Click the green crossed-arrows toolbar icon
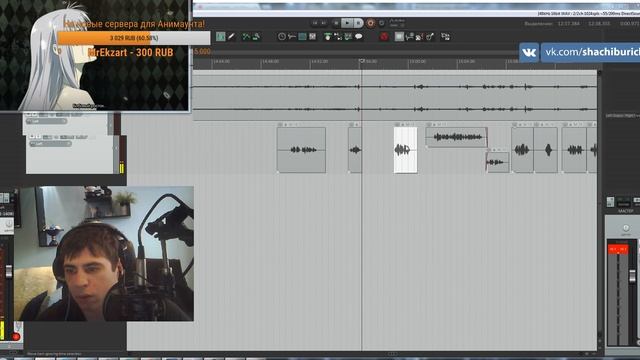640x360 pixels. pos(246,37)
